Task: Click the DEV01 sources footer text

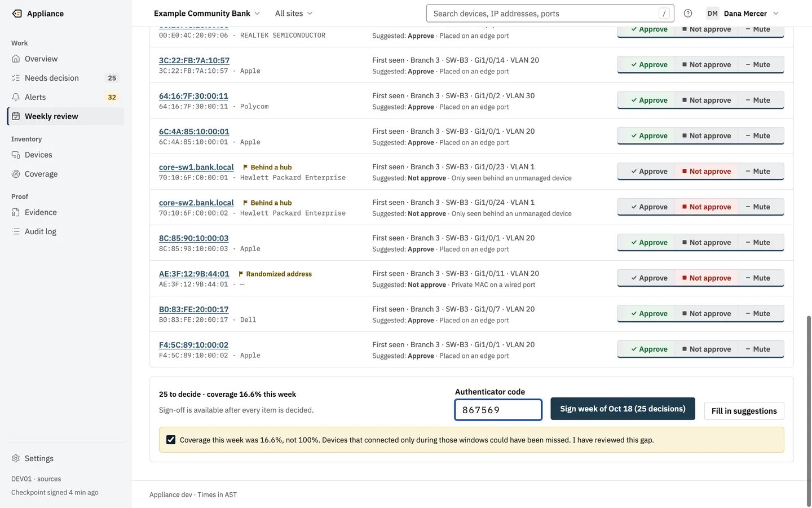Action: tap(36, 479)
